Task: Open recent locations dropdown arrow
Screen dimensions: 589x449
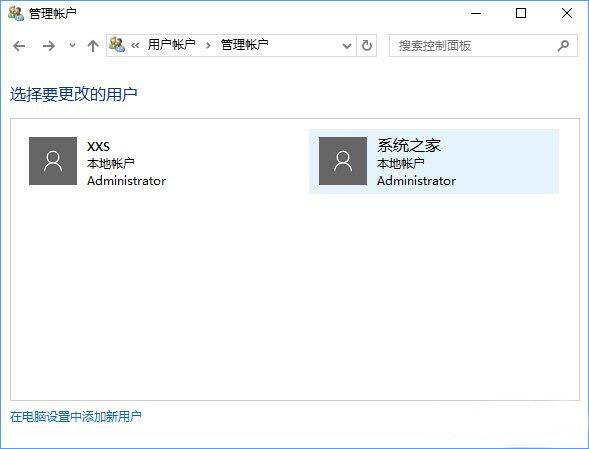Action: [x=72, y=45]
